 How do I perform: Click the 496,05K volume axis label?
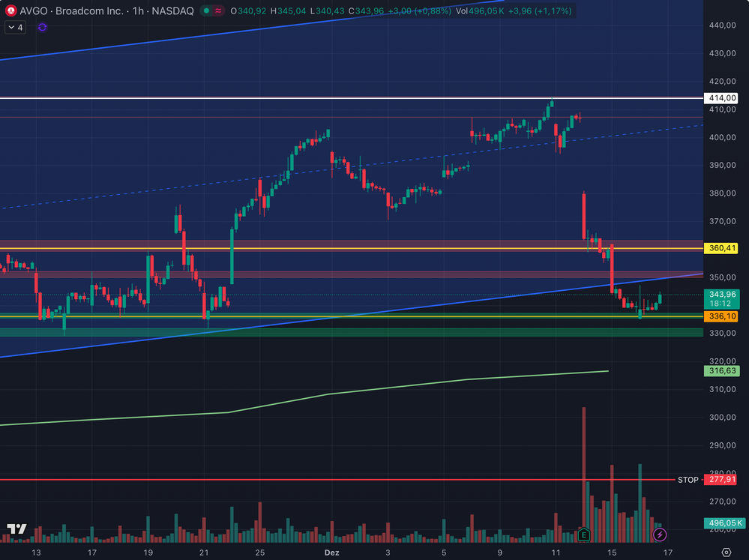pyautogui.click(x=724, y=523)
